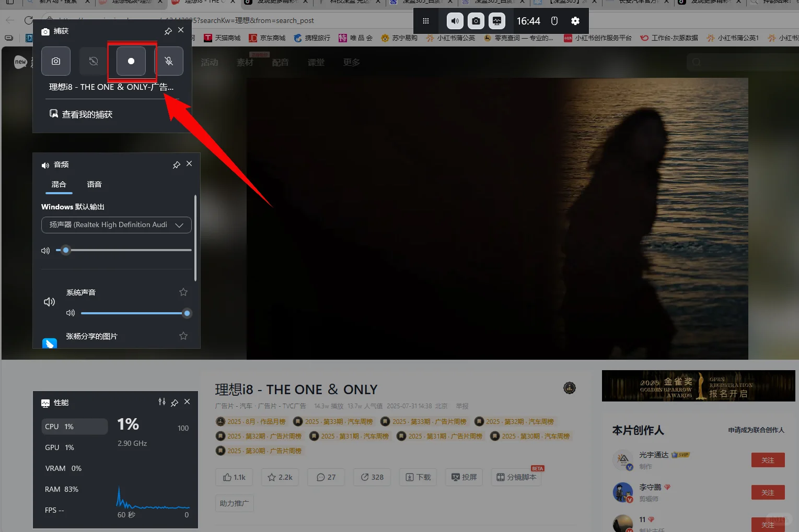This screenshot has height=532, width=799.
Task: Enable click-through using the Game Bar mouse icon
Action: coord(554,21)
